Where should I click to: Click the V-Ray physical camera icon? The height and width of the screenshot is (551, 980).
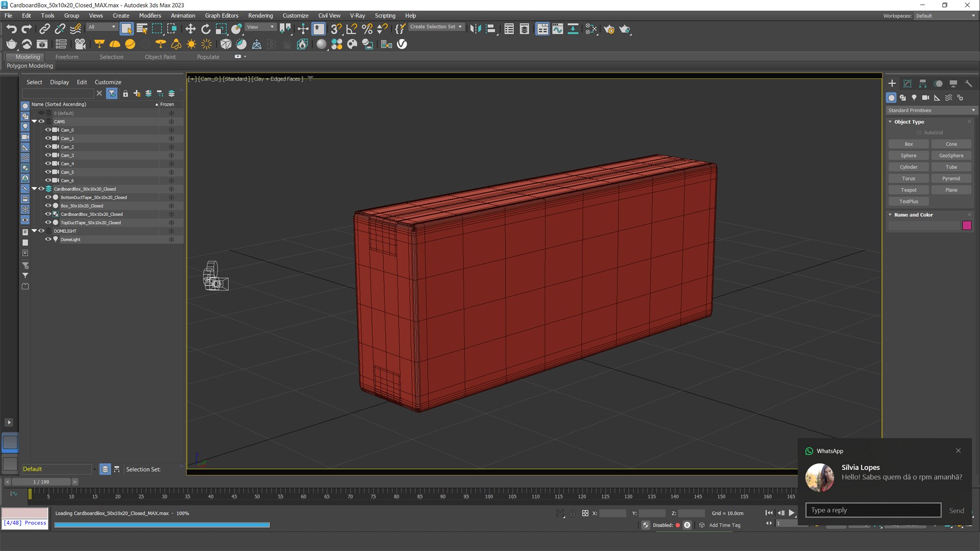[80, 44]
